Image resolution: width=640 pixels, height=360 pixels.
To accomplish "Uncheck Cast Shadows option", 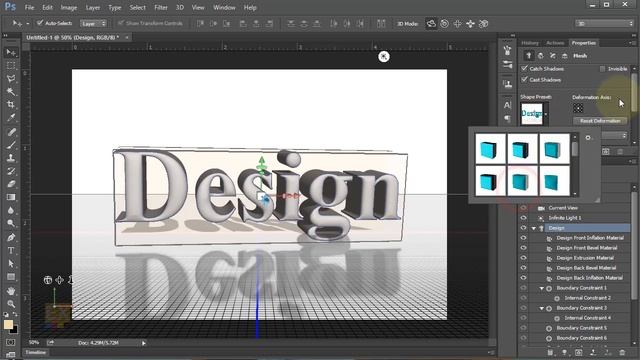I will coord(524,79).
